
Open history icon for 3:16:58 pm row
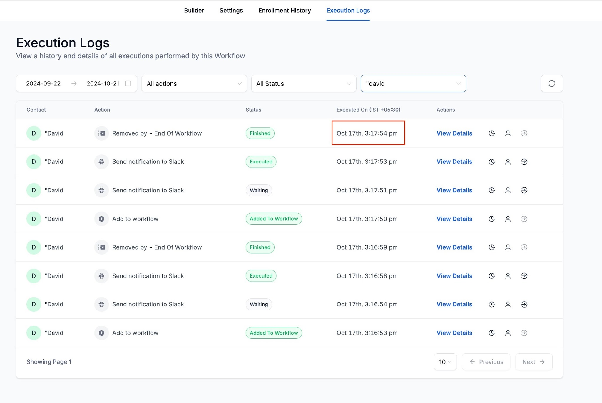491,276
